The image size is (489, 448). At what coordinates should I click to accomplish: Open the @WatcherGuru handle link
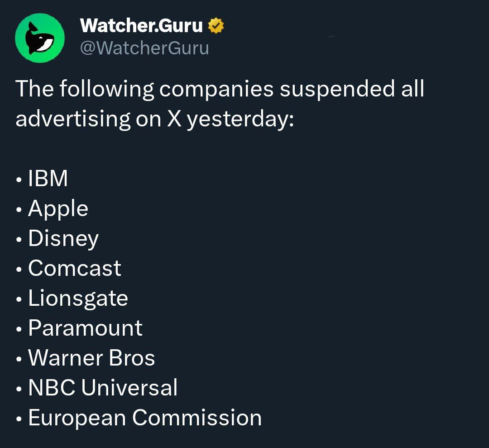click(144, 48)
